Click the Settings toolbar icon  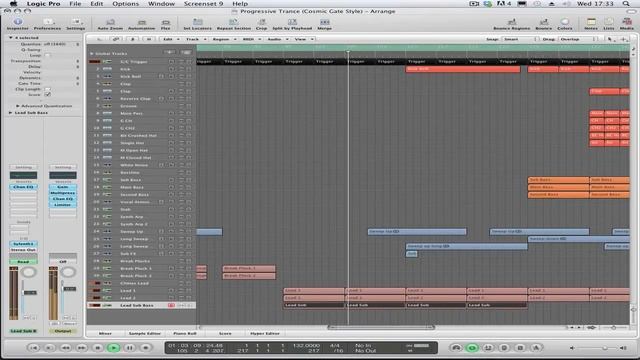(76, 24)
